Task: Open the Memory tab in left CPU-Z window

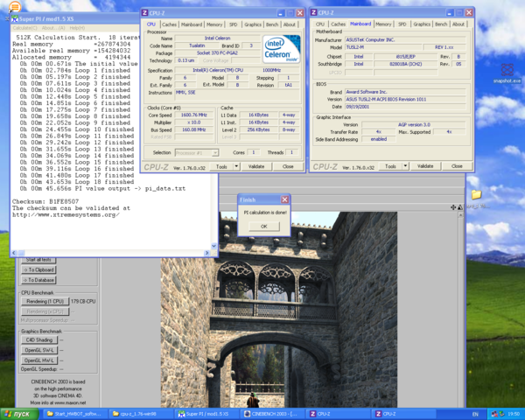Action: tap(214, 24)
